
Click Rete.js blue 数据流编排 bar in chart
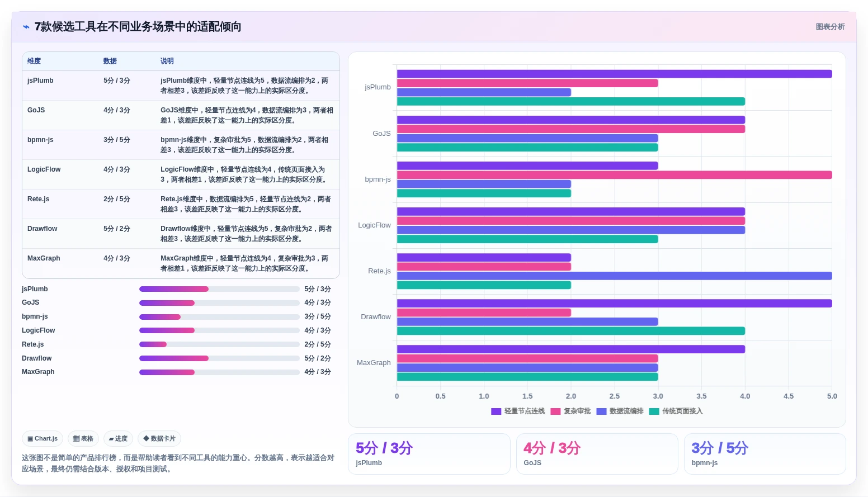tap(615, 276)
